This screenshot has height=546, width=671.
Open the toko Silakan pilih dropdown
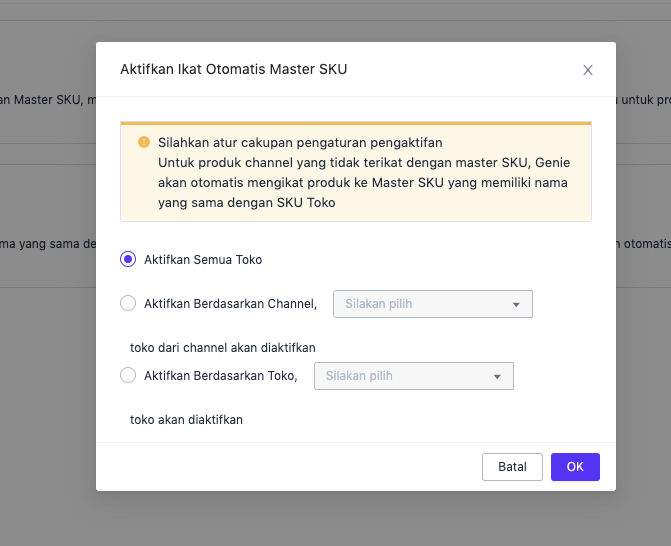pos(414,376)
